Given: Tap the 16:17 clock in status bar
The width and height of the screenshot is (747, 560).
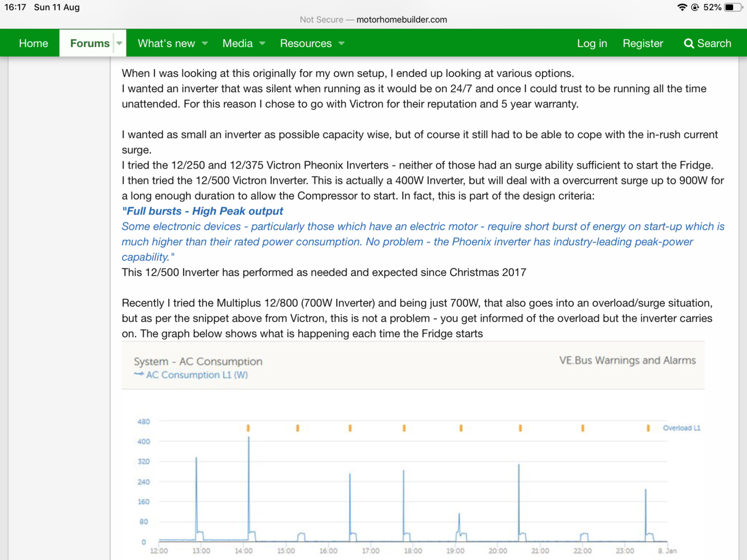Looking at the screenshot, I should click(x=15, y=7).
